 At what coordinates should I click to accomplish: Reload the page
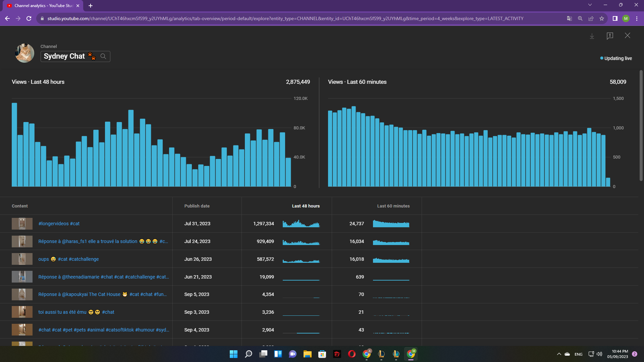click(x=29, y=18)
